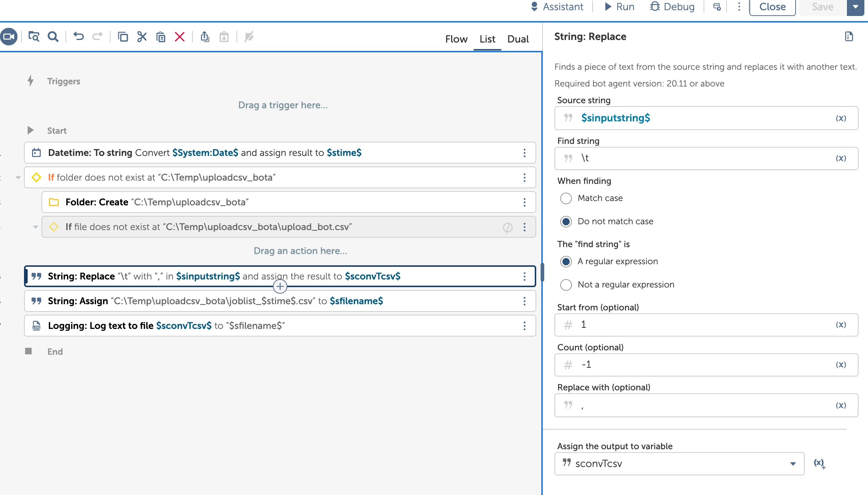The height and width of the screenshot is (495, 868).
Task: Collapse the If folder does not exist block
Action: click(18, 178)
